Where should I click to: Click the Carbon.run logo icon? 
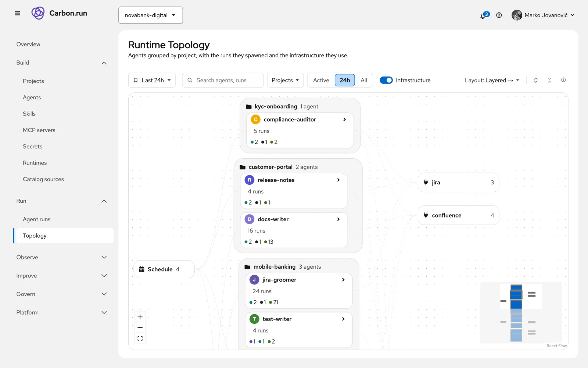coord(38,13)
